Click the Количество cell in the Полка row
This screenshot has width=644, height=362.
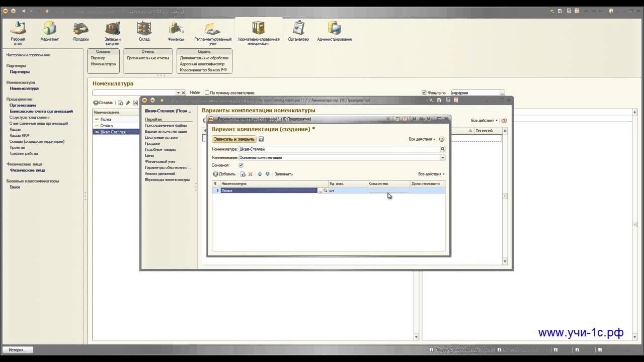388,191
